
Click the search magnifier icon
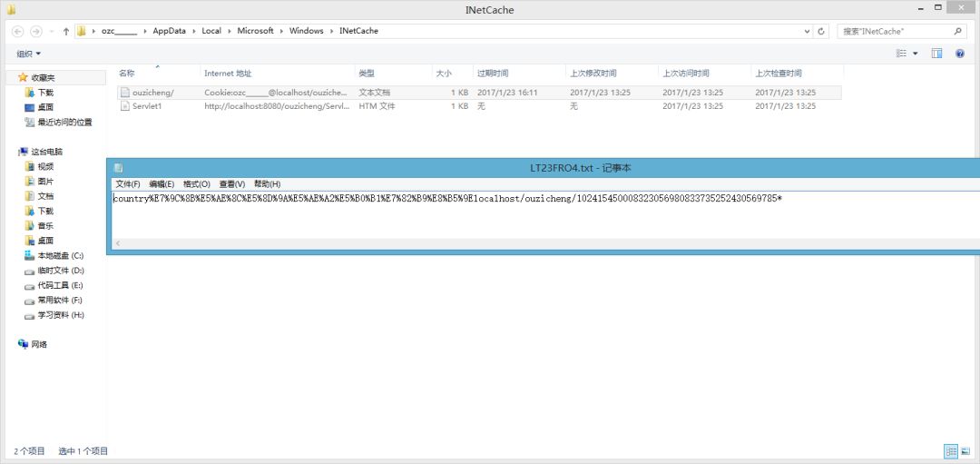click(957, 31)
